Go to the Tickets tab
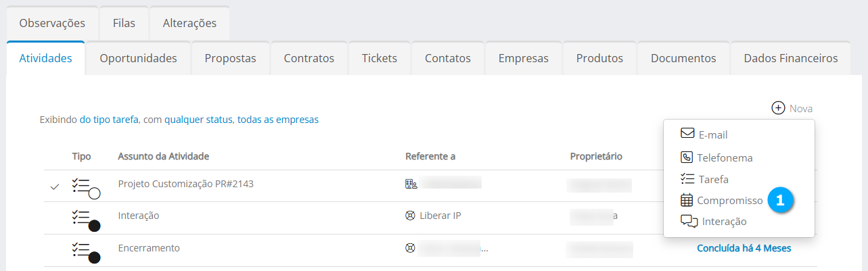The height and width of the screenshot is (271, 868). 379,58
